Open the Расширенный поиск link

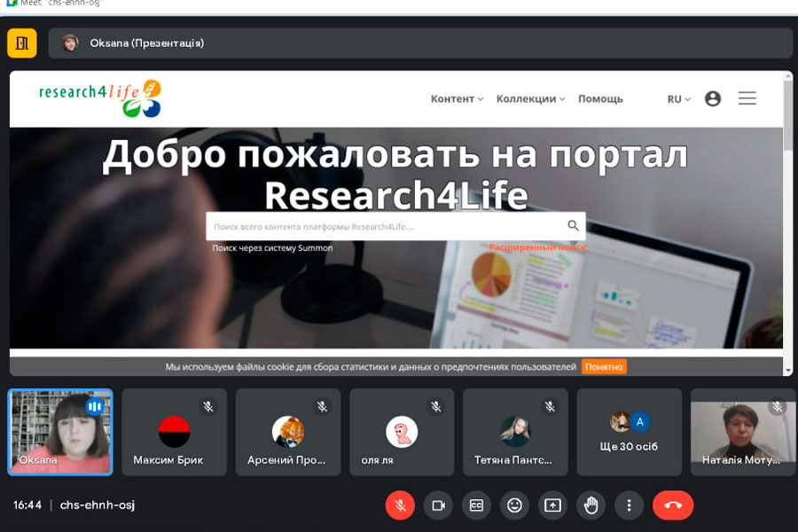pyautogui.click(x=537, y=247)
